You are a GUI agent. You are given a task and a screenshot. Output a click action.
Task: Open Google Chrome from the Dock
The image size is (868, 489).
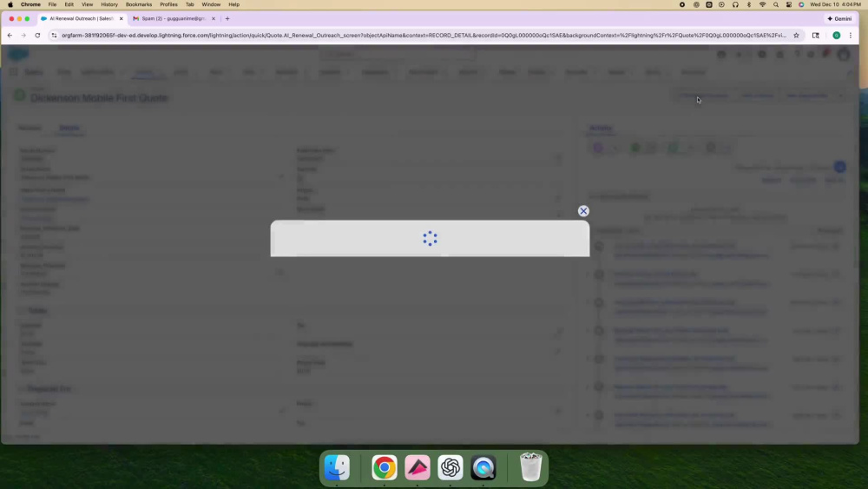point(385,468)
